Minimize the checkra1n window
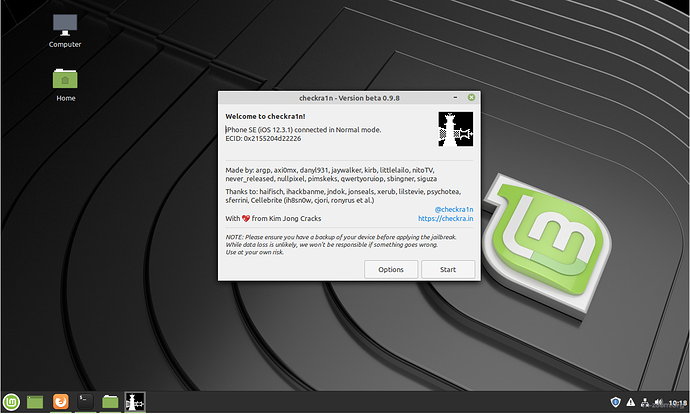Image resolution: width=690 pixels, height=414 pixels. (455, 97)
